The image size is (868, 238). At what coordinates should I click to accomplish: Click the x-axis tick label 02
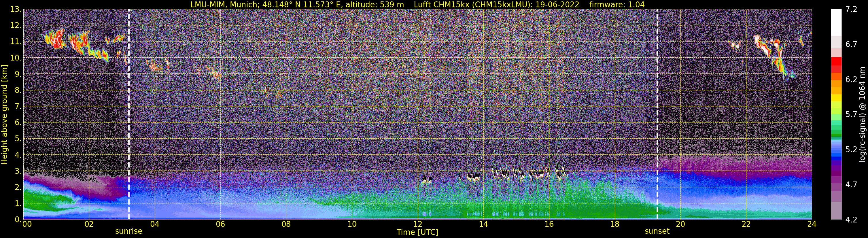tap(89, 224)
